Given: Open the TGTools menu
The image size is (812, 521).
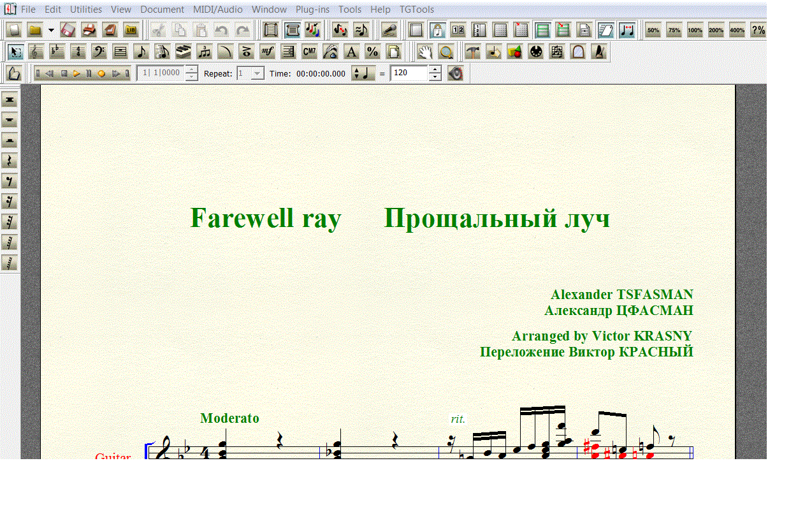Looking at the screenshot, I should tap(417, 10).
